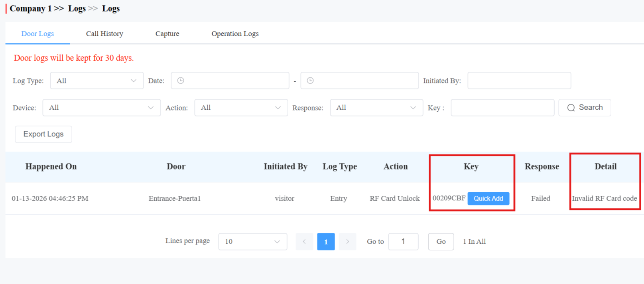This screenshot has height=284, width=644.
Task: Click the Go button
Action: coord(441,242)
